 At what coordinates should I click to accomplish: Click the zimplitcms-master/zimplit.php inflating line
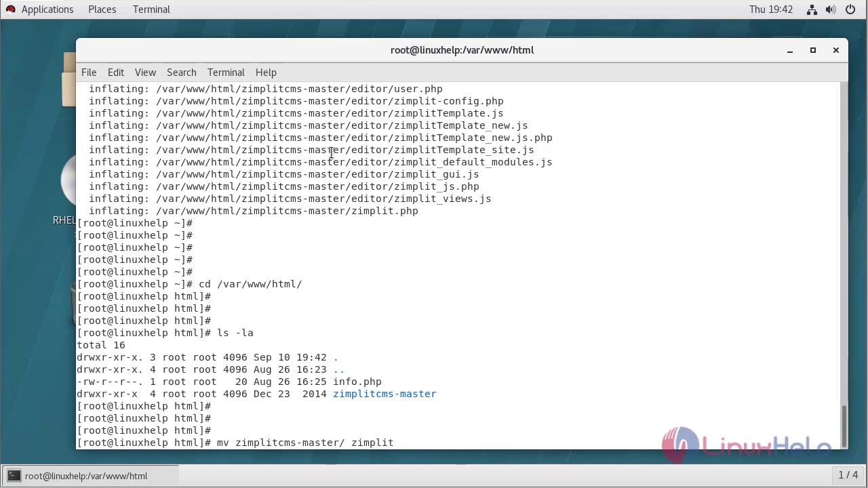click(254, 211)
